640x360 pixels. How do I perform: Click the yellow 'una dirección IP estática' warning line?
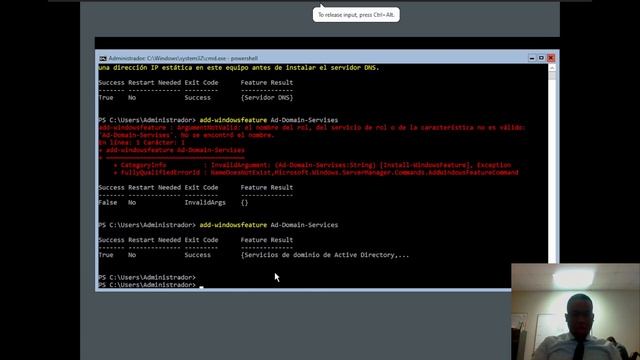238,68
